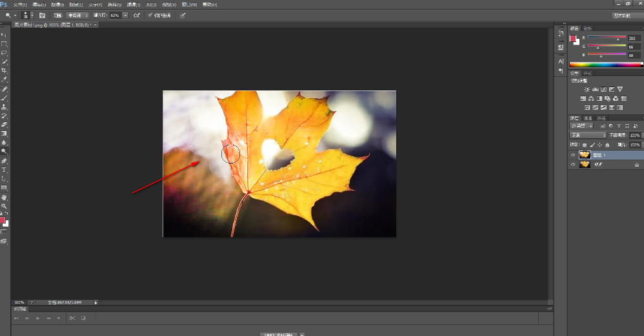
Task: Hide the top layer using eye icon
Action: pos(572,155)
